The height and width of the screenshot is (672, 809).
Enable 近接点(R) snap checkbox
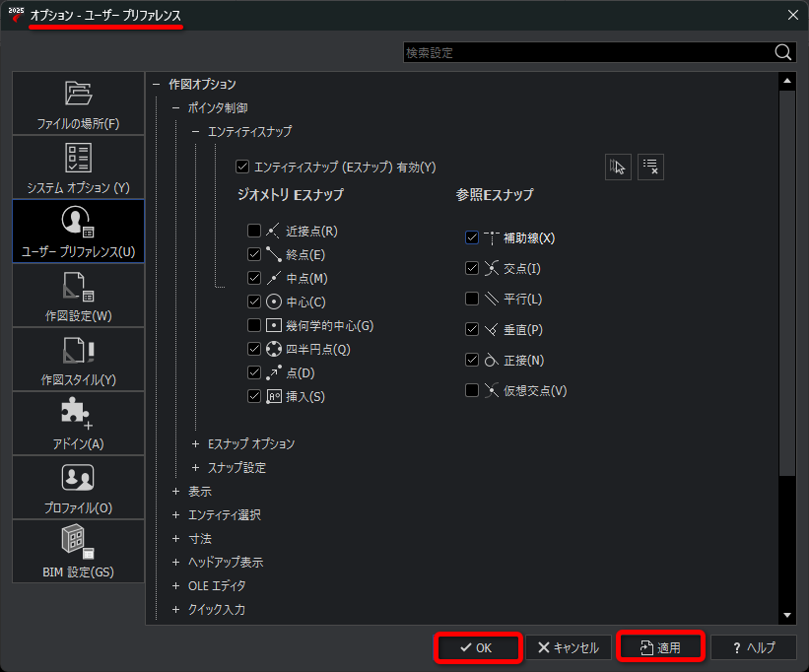[254, 231]
